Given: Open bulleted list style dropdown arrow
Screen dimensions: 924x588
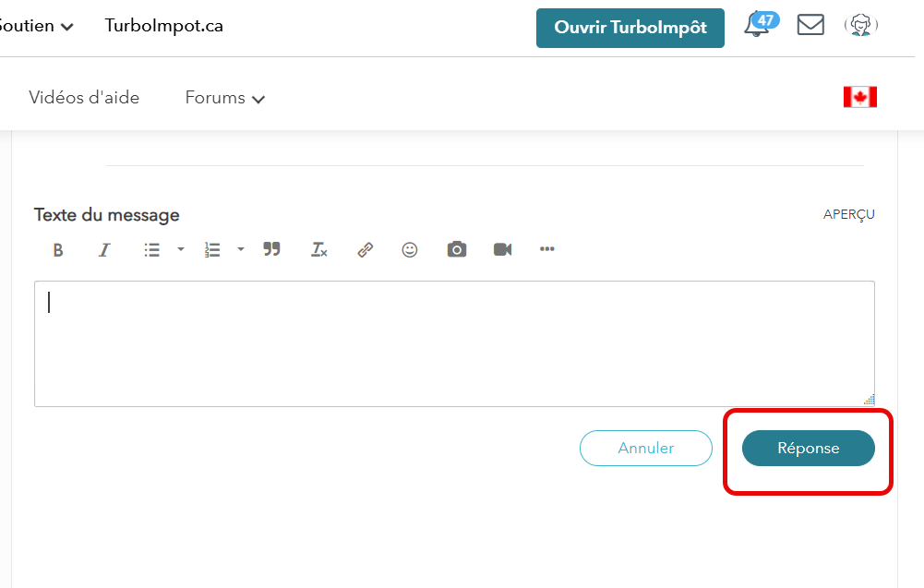Looking at the screenshot, I should point(181,249).
